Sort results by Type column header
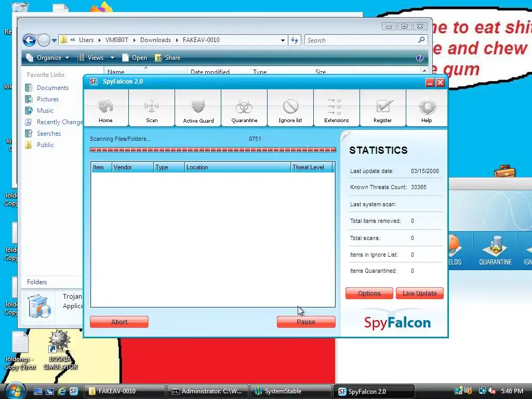 coord(169,167)
